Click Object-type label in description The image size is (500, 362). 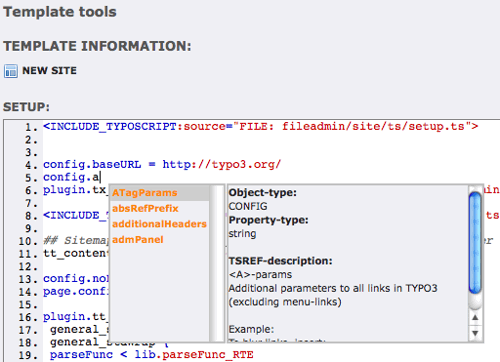pos(262,193)
